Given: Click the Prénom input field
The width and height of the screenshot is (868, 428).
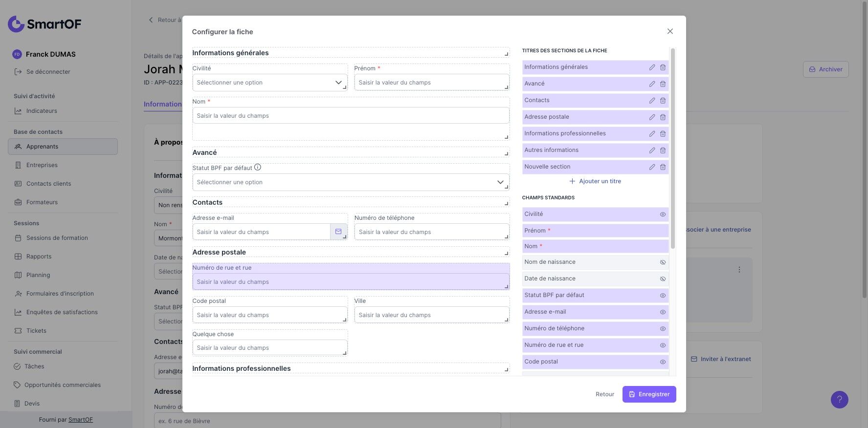Looking at the screenshot, I should pyautogui.click(x=430, y=83).
